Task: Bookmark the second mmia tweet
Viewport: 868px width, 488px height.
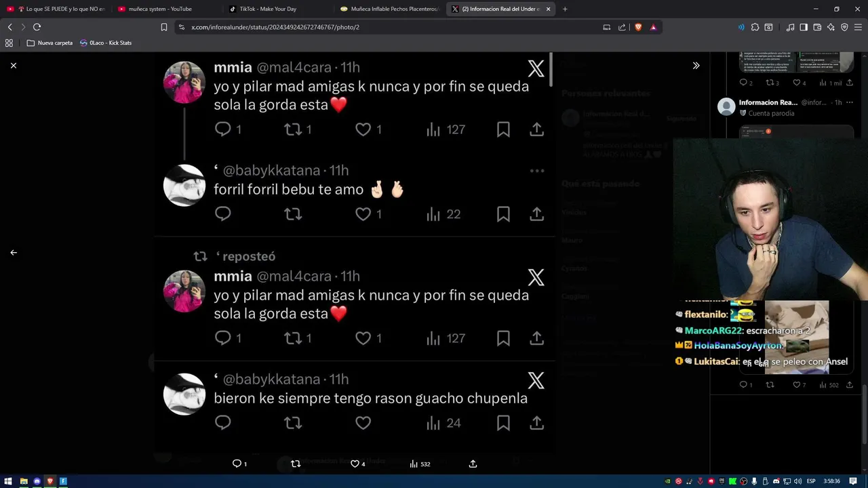Action: click(503, 338)
